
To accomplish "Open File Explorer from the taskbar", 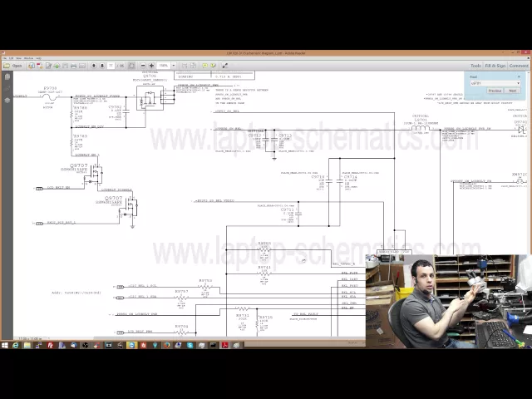I will pyautogui.click(x=27, y=346).
